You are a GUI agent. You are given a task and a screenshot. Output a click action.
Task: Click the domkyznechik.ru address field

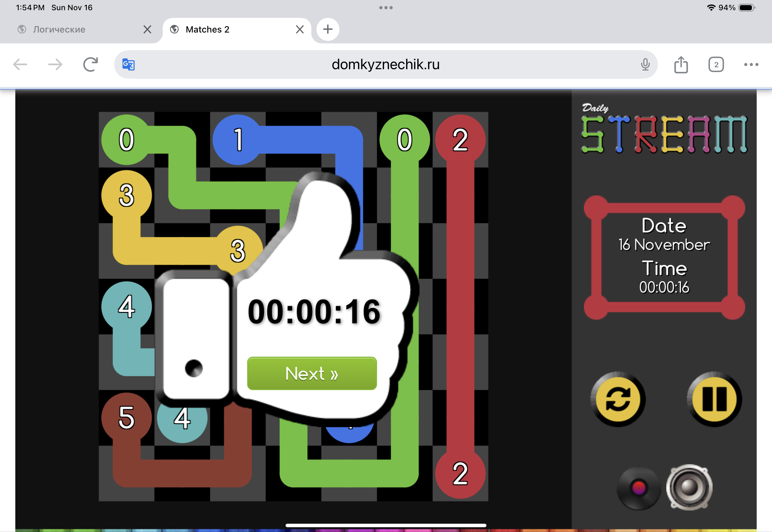pos(385,64)
